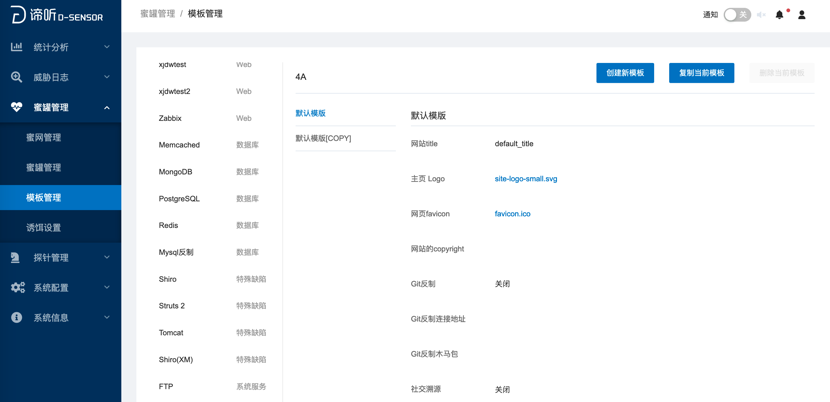Open the user profile icon
The height and width of the screenshot is (402, 830).
coord(802,15)
